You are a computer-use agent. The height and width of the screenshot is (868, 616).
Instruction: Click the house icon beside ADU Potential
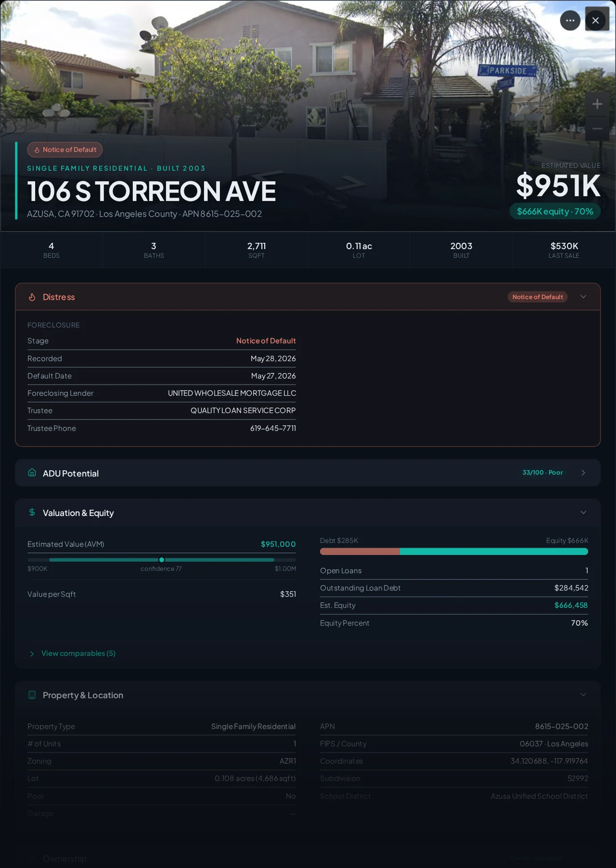coord(32,473)
